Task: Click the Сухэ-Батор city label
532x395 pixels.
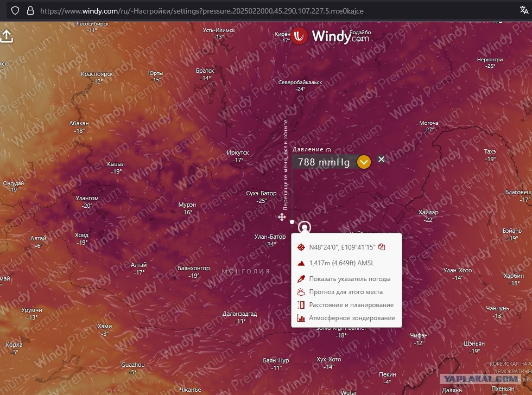Action: (x=261, y=193)
